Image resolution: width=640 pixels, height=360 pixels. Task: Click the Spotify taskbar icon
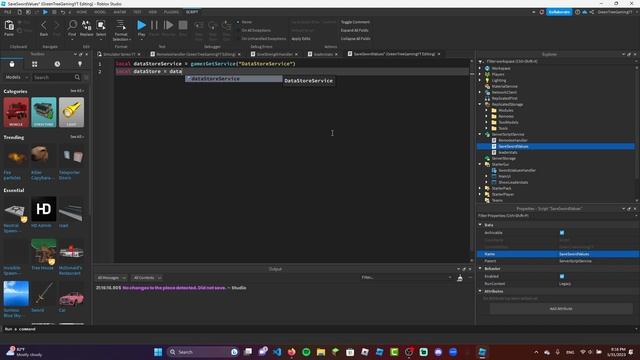click(x=306, y=352)
